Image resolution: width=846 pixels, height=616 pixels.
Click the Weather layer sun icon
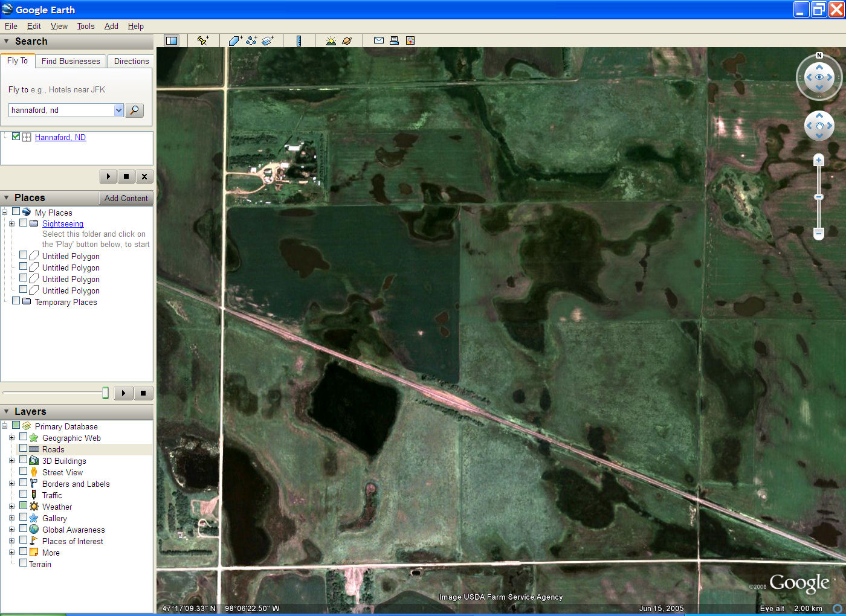point(34,507)
